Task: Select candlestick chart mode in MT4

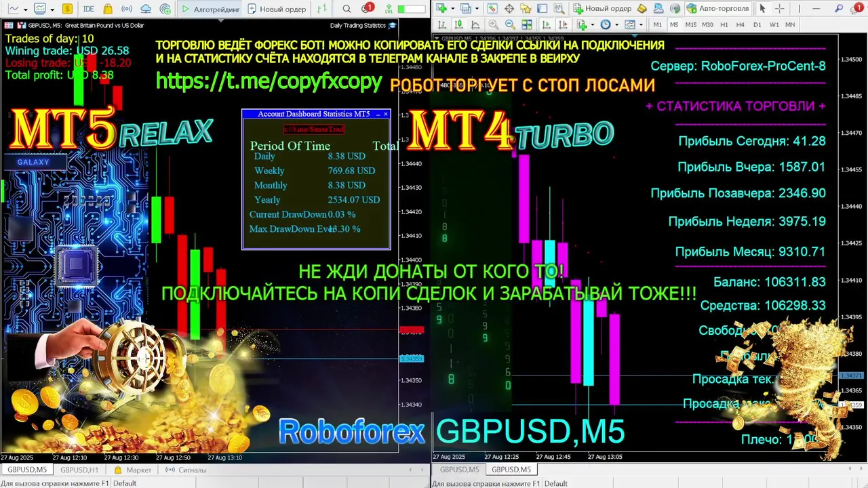Action: pyautogui.click(x=458, y=24)
